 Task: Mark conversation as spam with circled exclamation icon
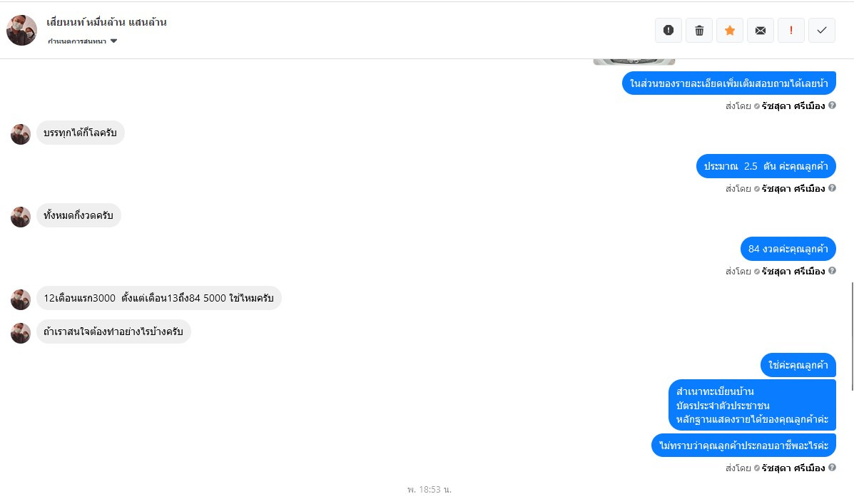669,31
